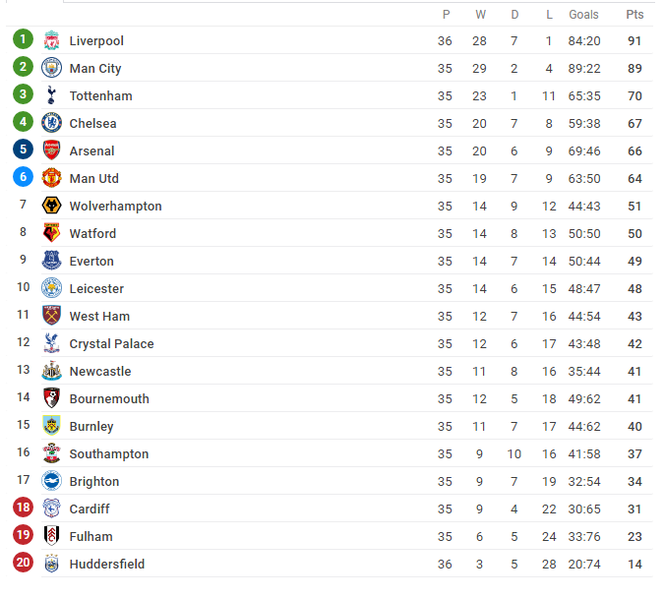The image size is (665, 598).
Task: Open the Crystal Palace team link
Action: pyautogui.click(x=112, y=344)
